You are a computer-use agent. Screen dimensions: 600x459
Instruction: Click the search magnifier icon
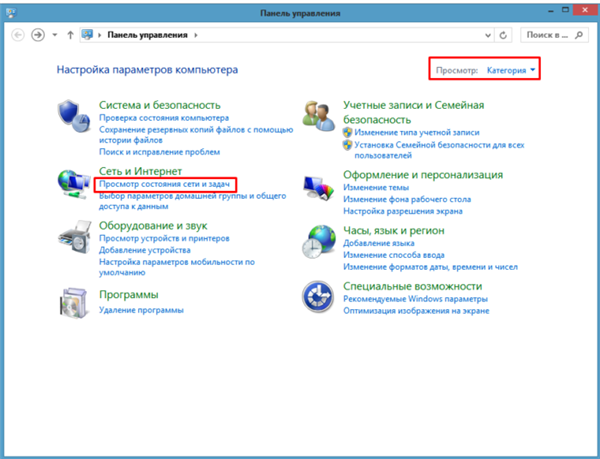579,35
